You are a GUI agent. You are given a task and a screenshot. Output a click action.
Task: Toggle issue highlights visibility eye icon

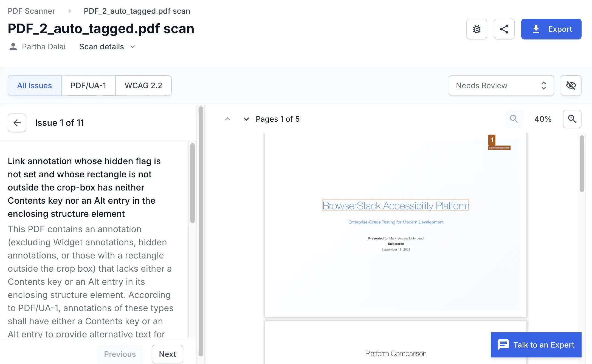[x=571, y=86]
